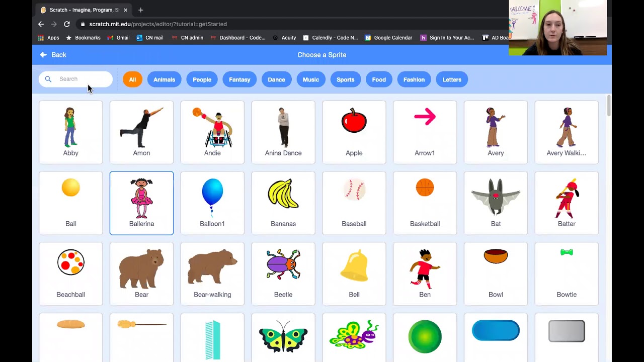This screenshot has width=644, height=362.
Task: Choose the teal building sprite
Action: point(212,337)
